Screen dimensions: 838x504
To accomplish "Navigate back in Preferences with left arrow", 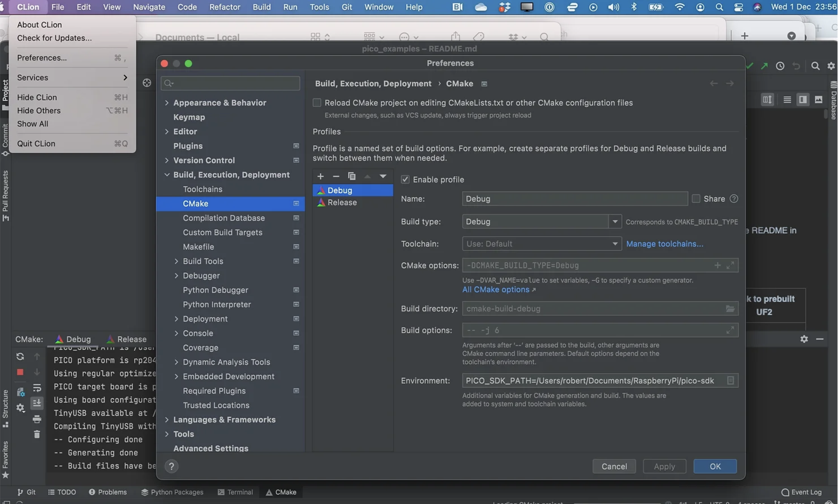I will (x=714, y=83).
